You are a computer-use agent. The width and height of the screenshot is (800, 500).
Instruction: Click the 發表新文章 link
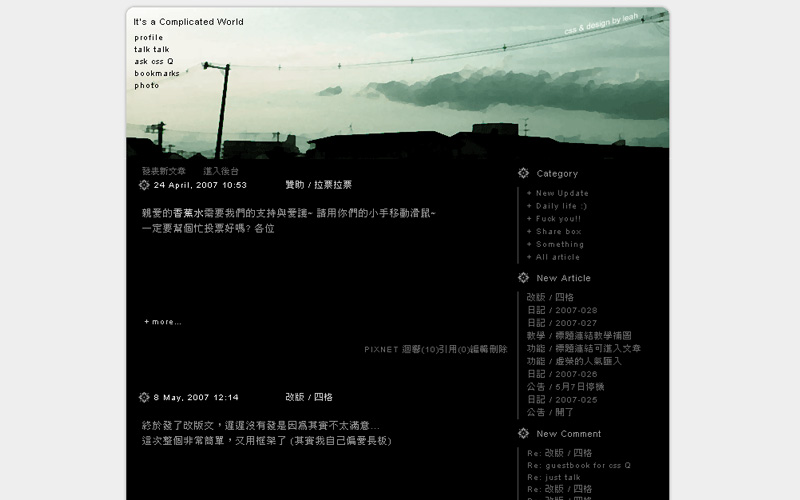coord(164,171)
